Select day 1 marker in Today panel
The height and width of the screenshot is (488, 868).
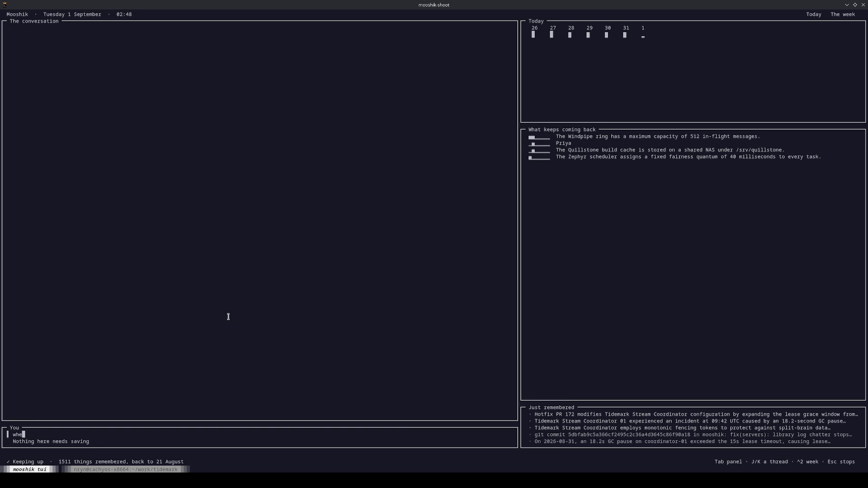tap(643, 37)
